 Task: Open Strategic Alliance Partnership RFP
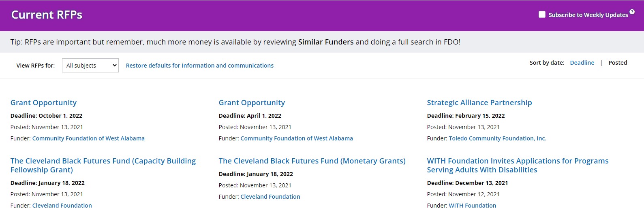pyautogui.click(x=479, y=103)
